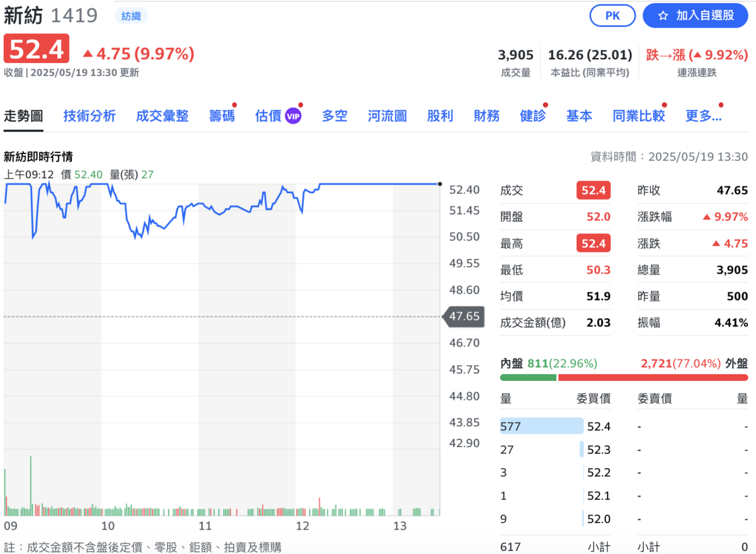Click the 加入自選股 button
Screen dimensions: 756x554
[695, 16]
